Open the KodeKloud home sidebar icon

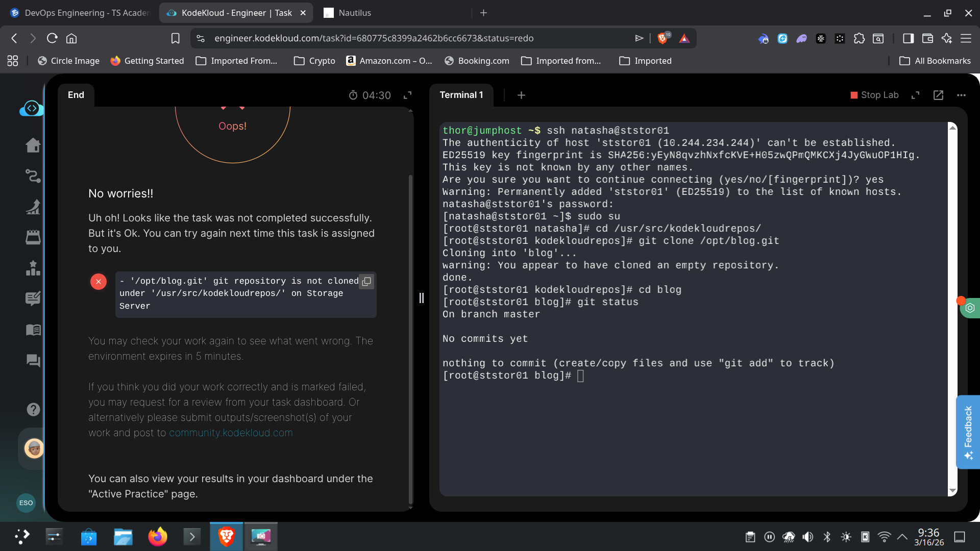[x=33, y=145]
